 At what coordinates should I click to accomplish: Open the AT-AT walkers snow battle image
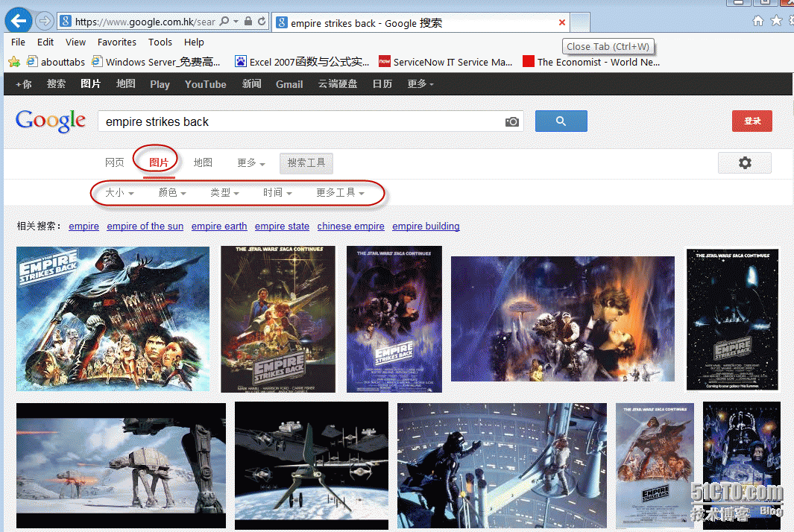121,466
